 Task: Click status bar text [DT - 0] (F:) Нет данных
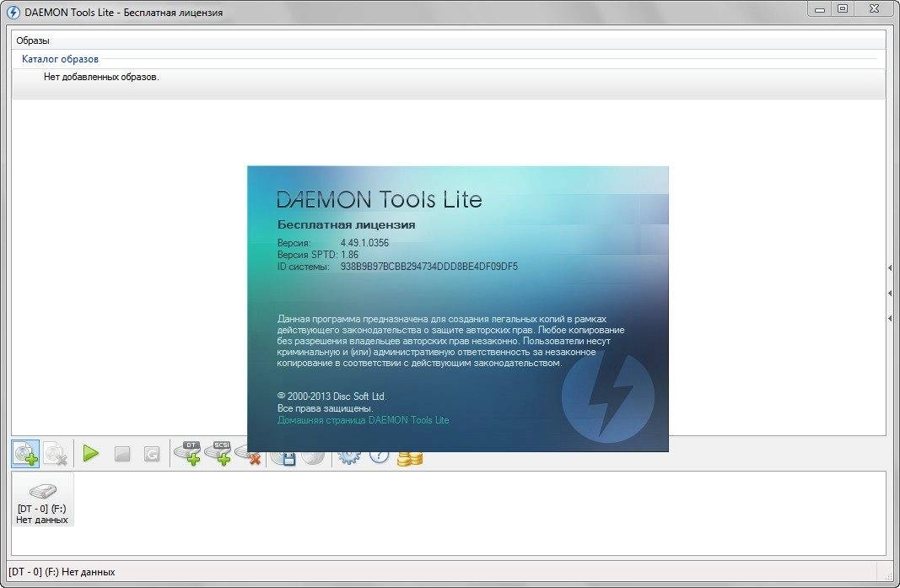point(62,572)
